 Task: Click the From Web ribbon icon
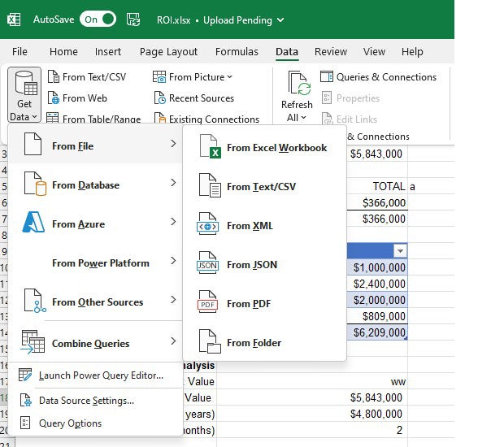(x=54, y=98)
